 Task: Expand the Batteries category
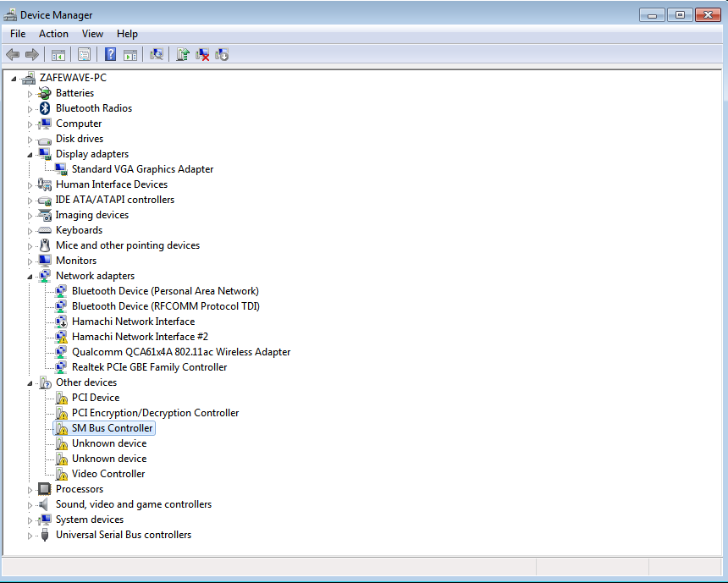click(x=30, y=92)
